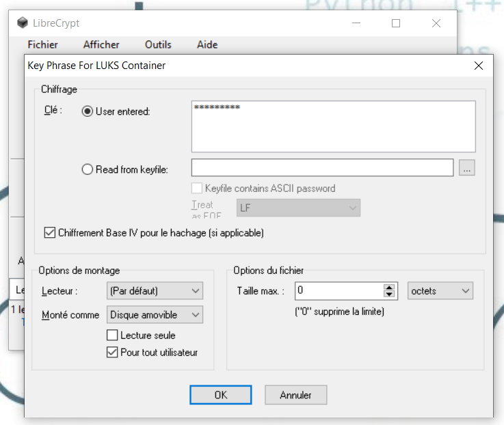The height and width of the screenshot is (425, 504).
Task: Click the key phrase password text box
Action: pyautogui.click(x=333, y=126)
